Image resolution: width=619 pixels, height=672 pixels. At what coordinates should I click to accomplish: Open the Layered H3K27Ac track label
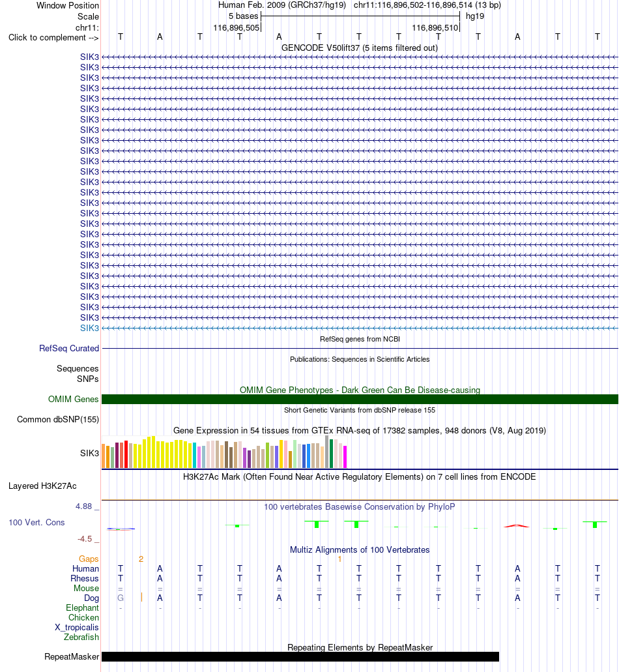click(x=42, y=486)
